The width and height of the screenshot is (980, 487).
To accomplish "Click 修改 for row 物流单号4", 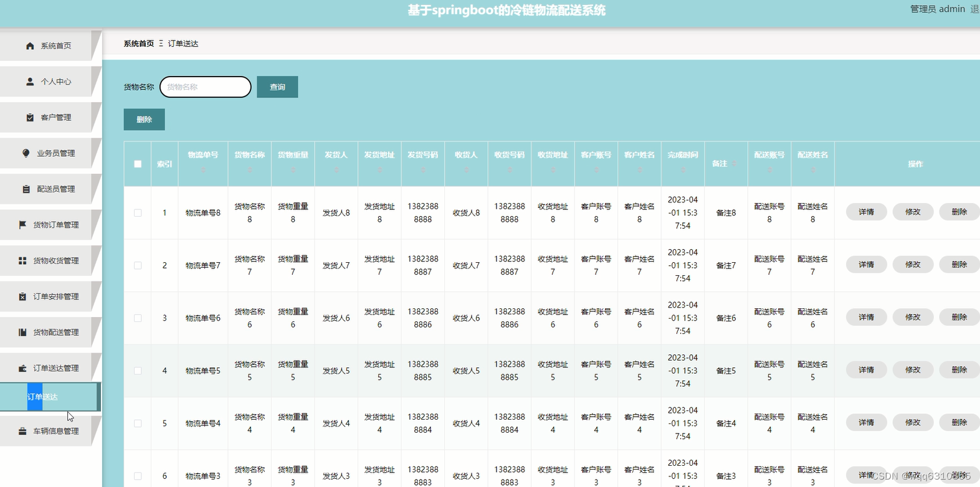I will pos(913,423).
